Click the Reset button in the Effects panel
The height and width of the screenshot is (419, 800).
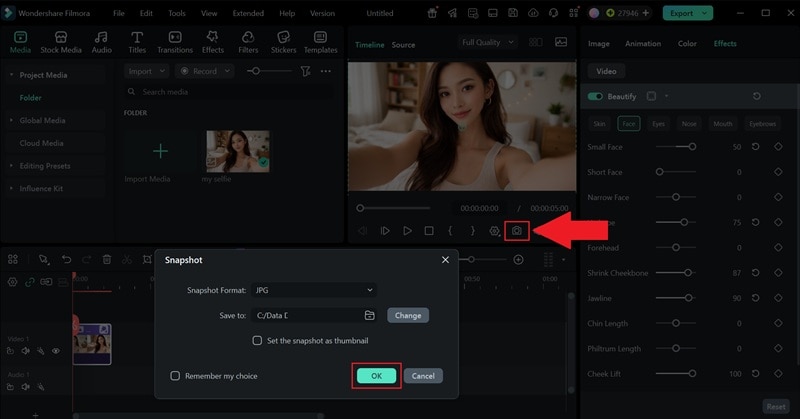[x=776, y=407]
